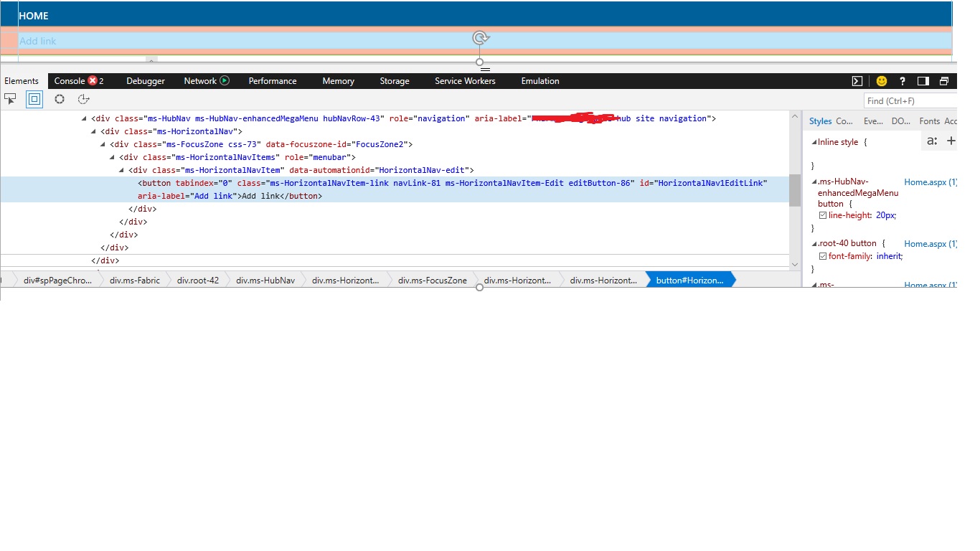Click DOM tree scrollbar up arrow
The height and width of the screenshot is (551, 980).
794,116
